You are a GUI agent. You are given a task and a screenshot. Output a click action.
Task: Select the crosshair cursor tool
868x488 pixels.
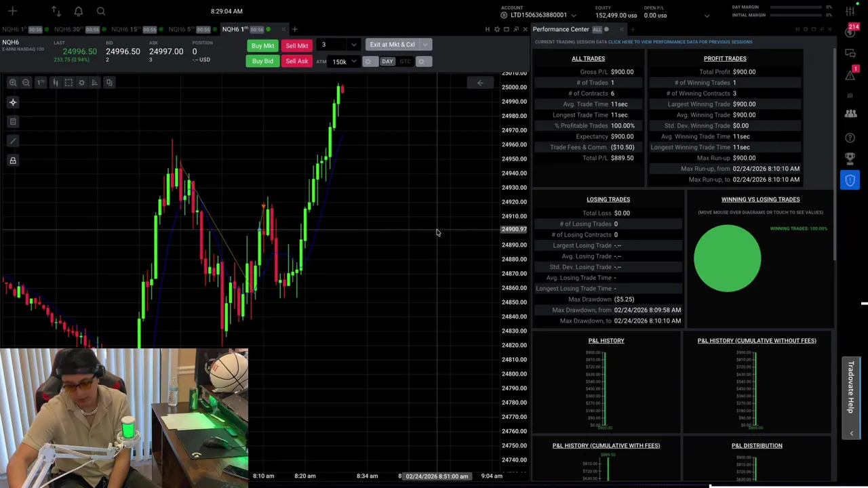click(x=13, y=102)
